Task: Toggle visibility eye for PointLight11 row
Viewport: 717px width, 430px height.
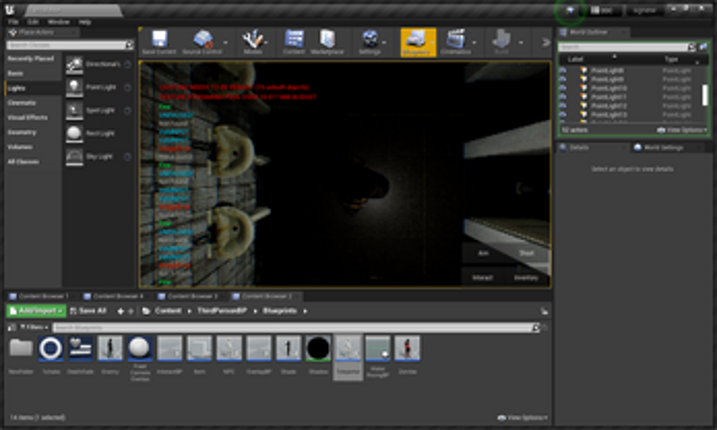Action: coord(563,97)
